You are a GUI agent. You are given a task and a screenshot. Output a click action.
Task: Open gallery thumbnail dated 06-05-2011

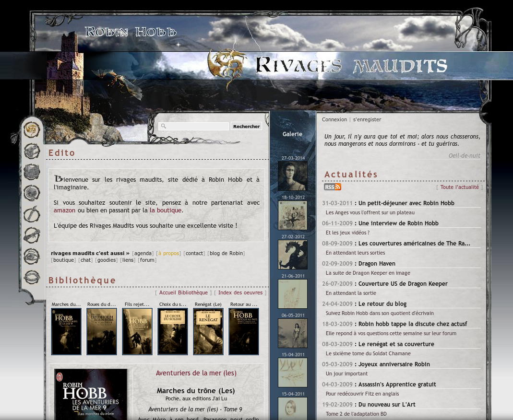292,333
